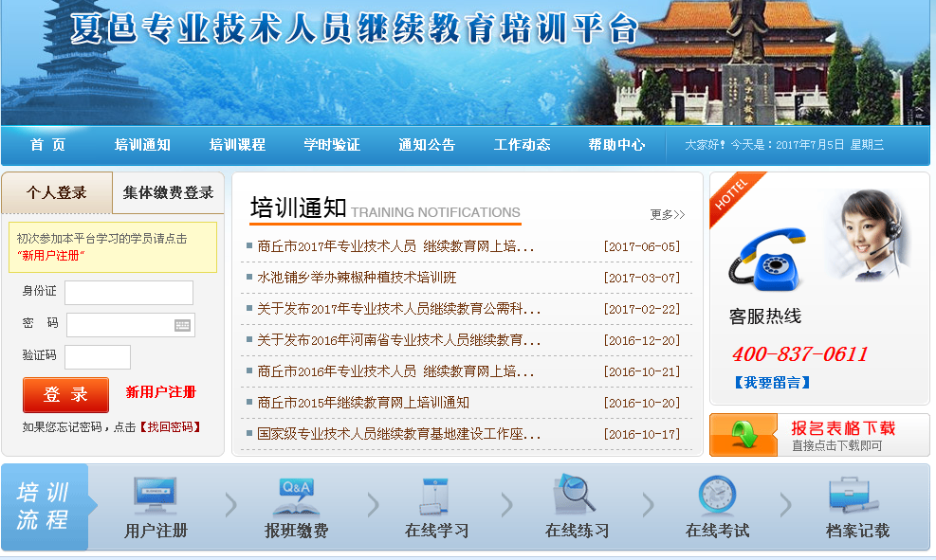This screenshot has width=936, height=560.
Task: Open the 找回密码 password recovery link
Action: 171,427
